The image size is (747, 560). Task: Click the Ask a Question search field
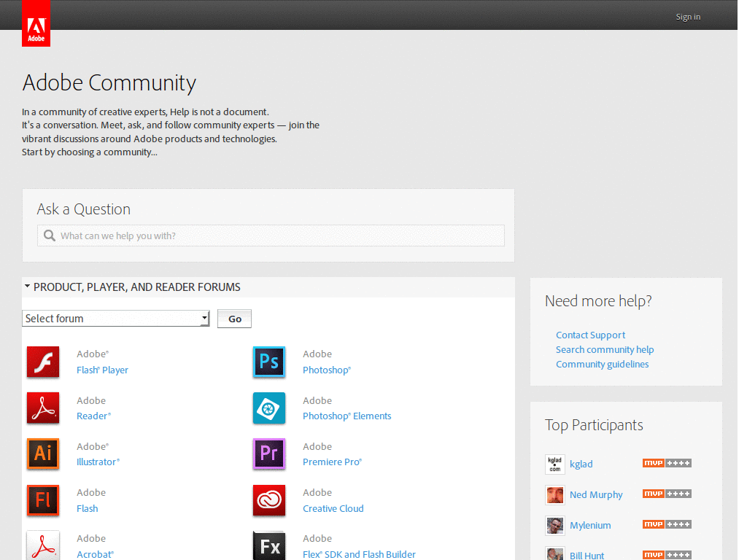pos(271,236)
